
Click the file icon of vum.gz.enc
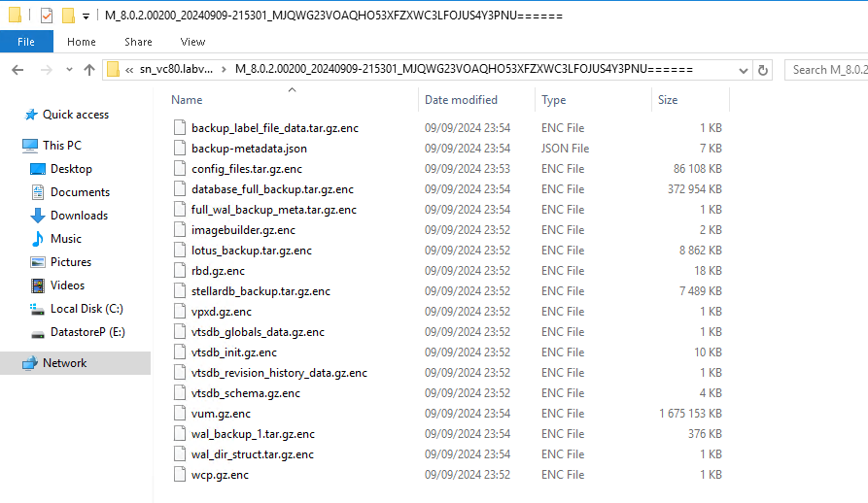pyautogui.click(x=180, y=414)
